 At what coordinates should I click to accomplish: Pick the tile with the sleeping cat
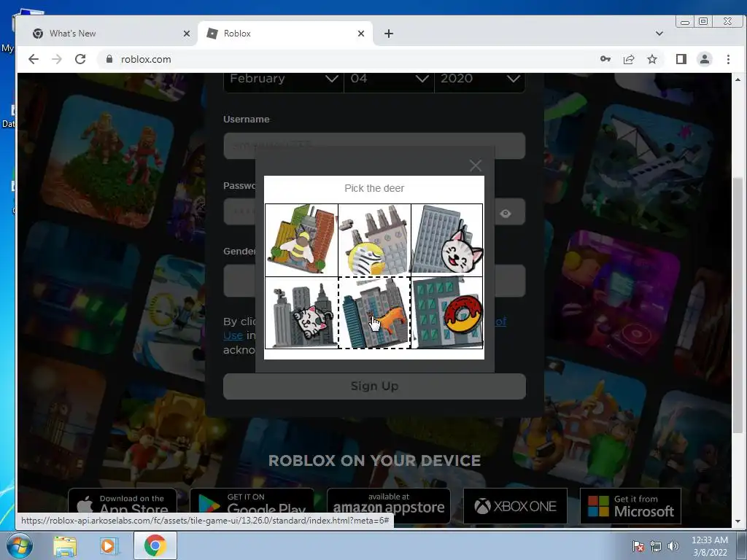tap(301, 313)
